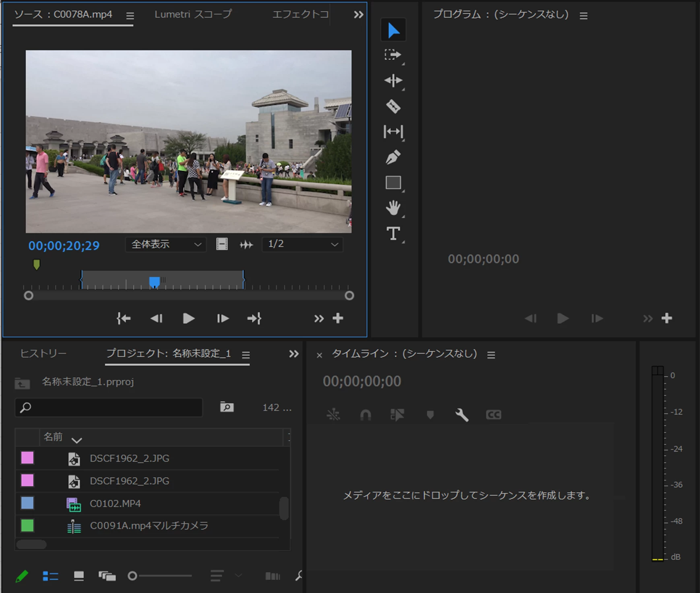Viewport: 700px width, 593px height.
Task: Open the タイムライン panel menu icon
Action: [491, 355]
